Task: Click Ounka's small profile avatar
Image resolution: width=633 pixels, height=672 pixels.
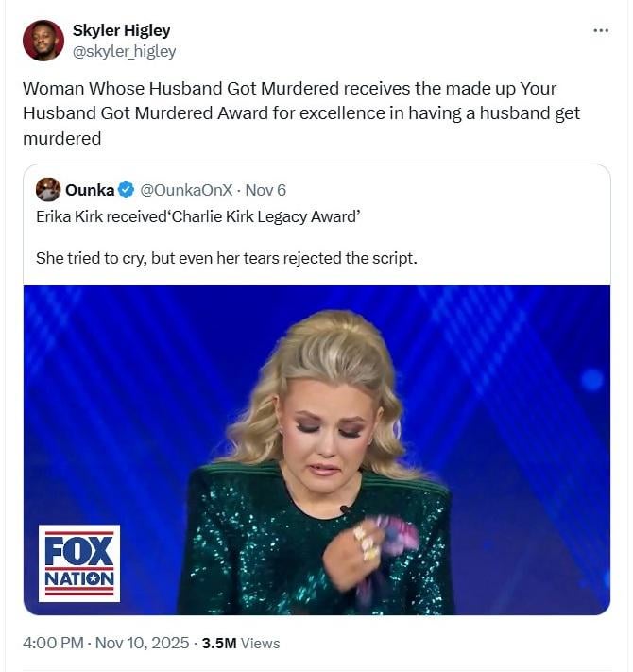Action: pyautogui.click(x=48, y=190)
